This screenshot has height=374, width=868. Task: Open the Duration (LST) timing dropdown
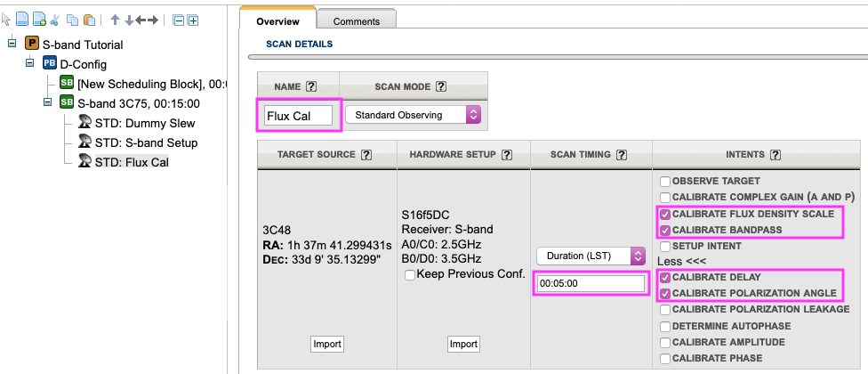[x=591, y=256]
